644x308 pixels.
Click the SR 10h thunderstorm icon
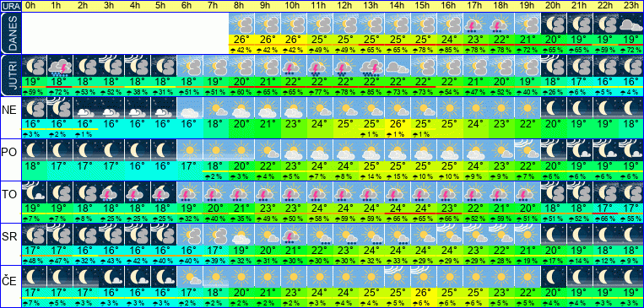(x=294, y=234)
